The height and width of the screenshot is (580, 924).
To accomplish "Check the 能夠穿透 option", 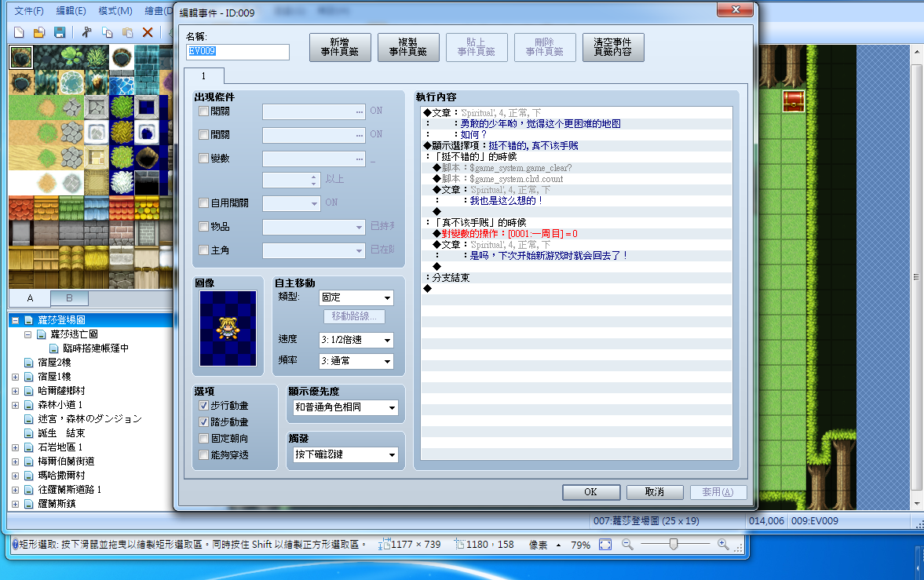I will coord(204,455).
